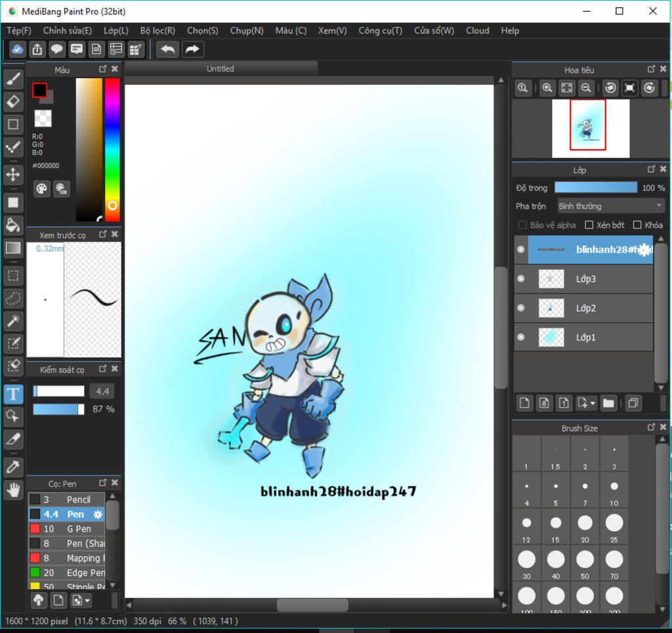The width and height of the screenshot is (672, 633).
Task: Click the brush size 4.4 slider
Action: pyautogui.click(x=58, y=391)
